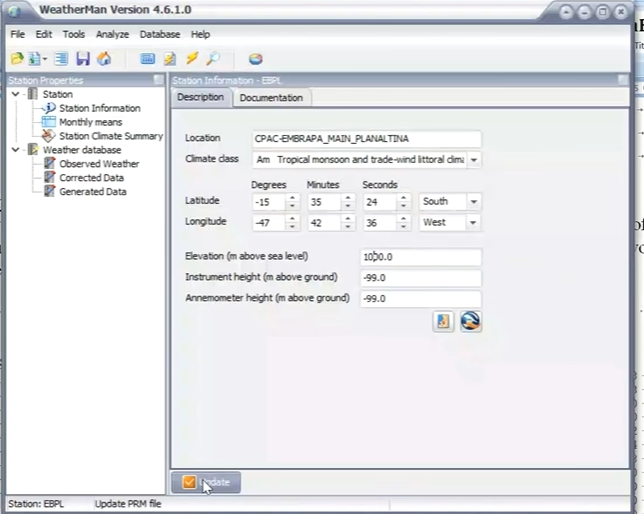Click the import data file toolbar icon
The width and height of the screenshot is (644, 514).
coord(34,59)
